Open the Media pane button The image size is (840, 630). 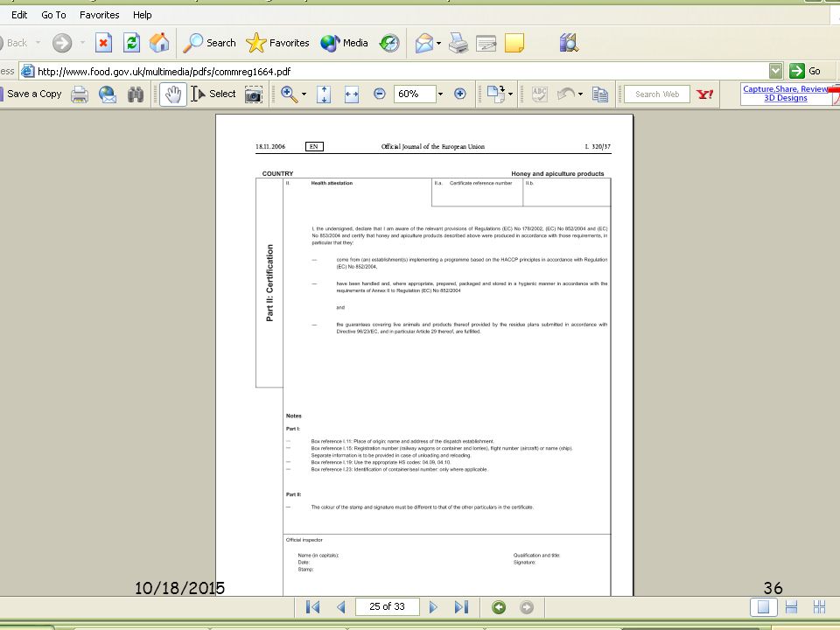(344, 43)
